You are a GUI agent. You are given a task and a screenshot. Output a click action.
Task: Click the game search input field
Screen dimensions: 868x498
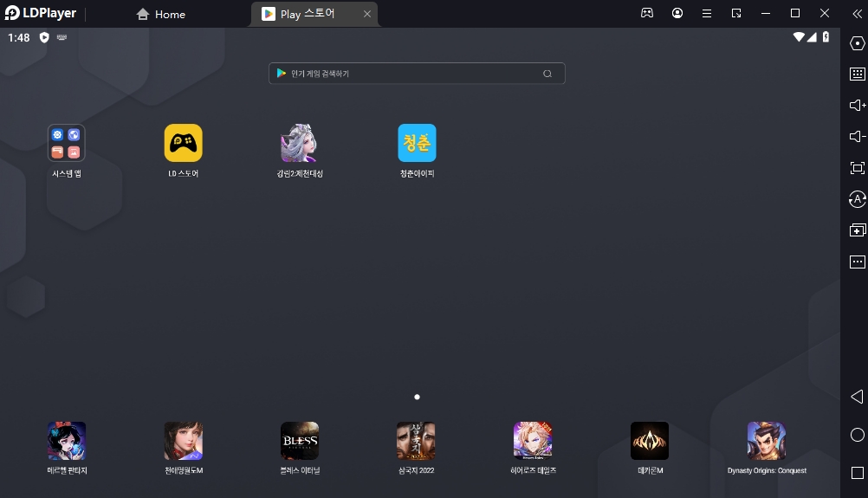point(407,74)
